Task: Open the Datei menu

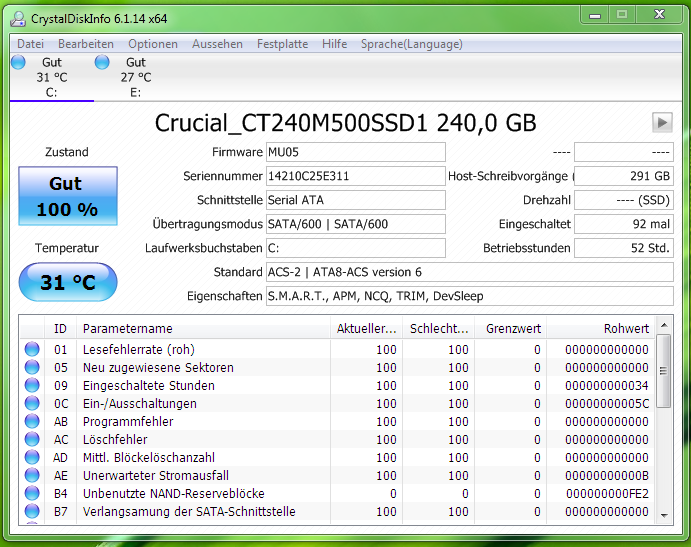Action: 30,44
